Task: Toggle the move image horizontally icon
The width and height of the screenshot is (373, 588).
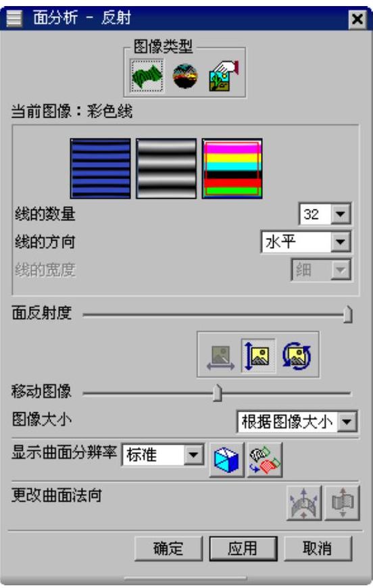Action: pyautogui.click(x=220, y=356)
